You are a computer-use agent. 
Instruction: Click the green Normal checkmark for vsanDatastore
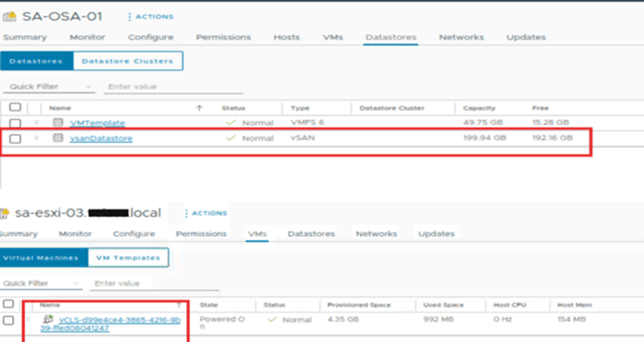click(x=231, y=138)
